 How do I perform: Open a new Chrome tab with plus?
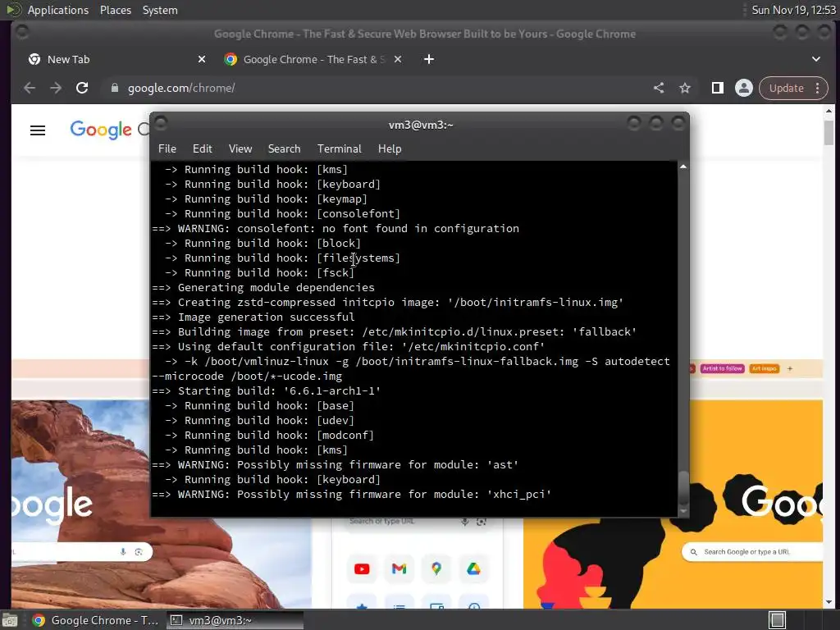[x=429, y=59]
